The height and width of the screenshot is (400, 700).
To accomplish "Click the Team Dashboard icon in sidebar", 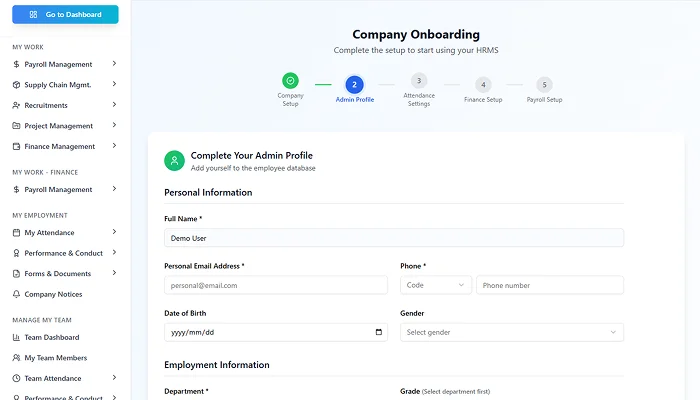I will click(x=16, y=337).
